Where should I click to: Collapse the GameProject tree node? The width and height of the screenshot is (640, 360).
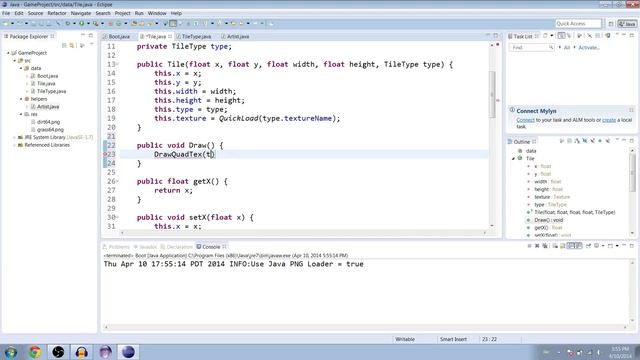tap(8, 53)
